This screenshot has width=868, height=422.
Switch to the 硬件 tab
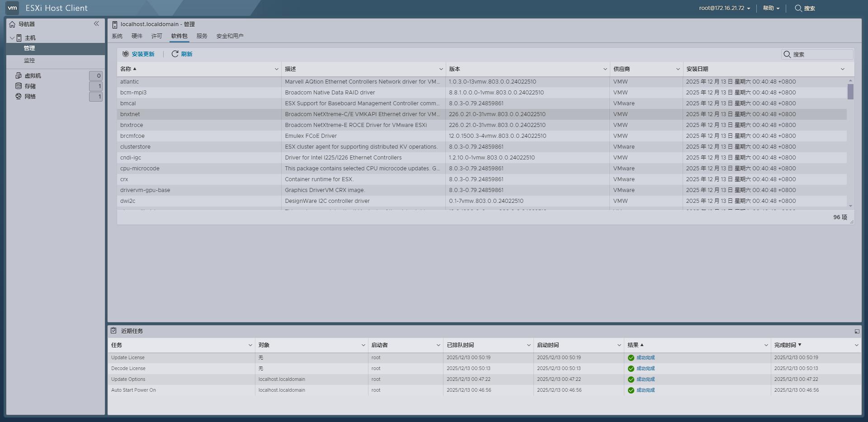[137, 36]
